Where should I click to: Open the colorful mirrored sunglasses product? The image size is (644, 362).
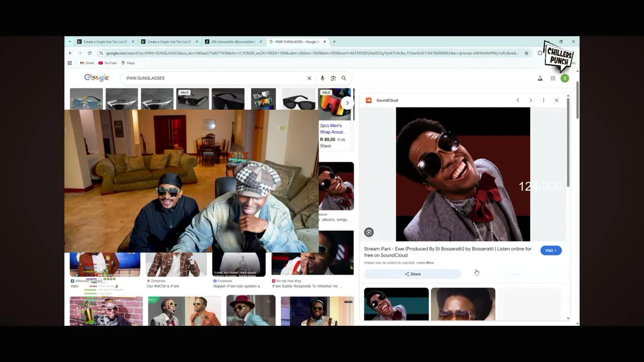(x=263, y=99)
